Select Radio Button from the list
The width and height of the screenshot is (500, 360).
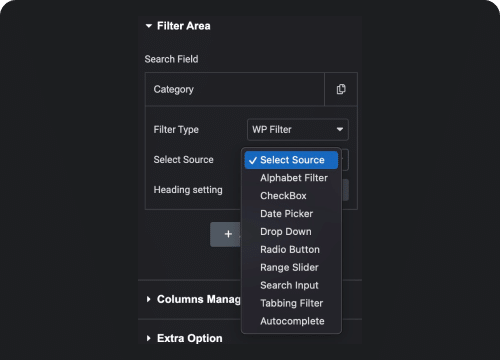pyautogui.click(x=290, y=250)
